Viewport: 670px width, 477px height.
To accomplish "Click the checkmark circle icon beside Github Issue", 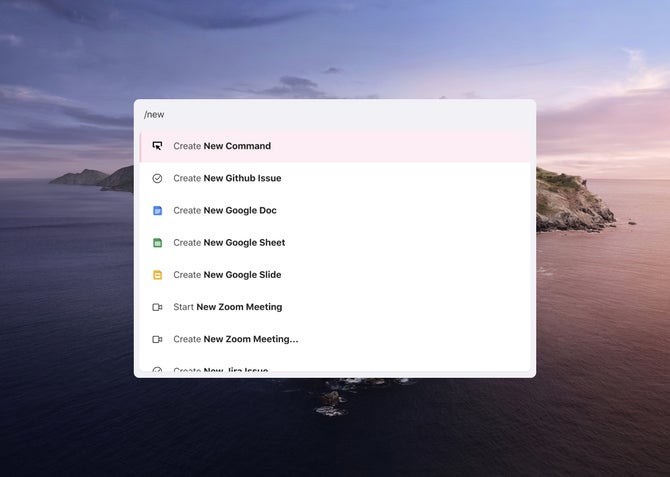I will pos(157,178).
